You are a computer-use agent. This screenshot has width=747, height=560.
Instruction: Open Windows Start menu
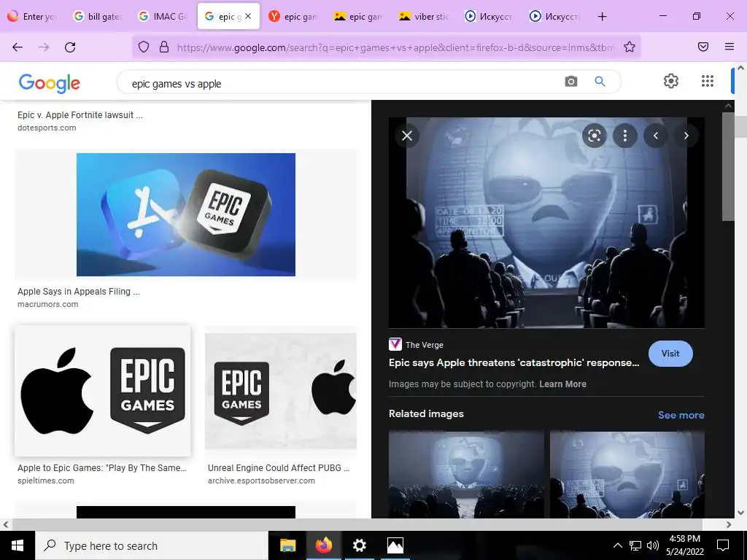[x=18, y=545]
